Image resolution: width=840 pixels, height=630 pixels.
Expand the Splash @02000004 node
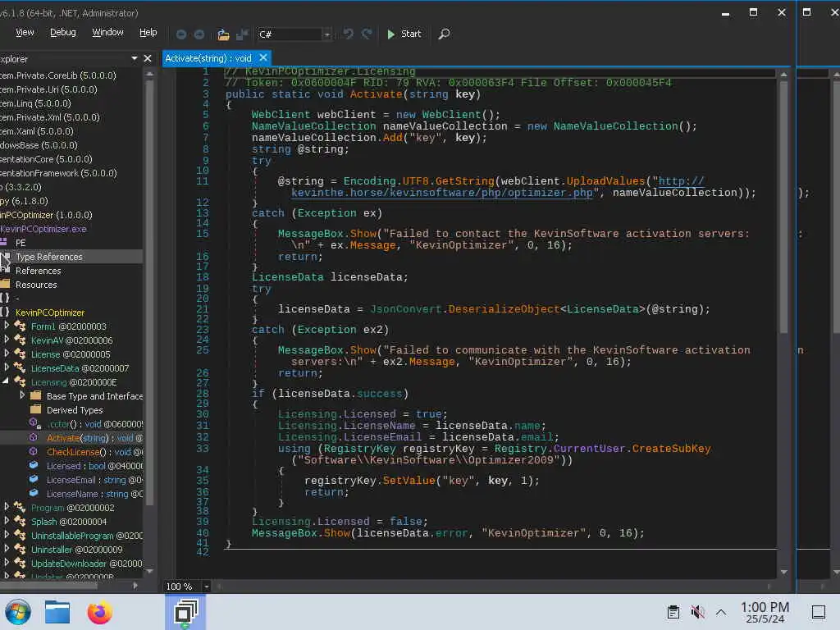coord(7,519)
